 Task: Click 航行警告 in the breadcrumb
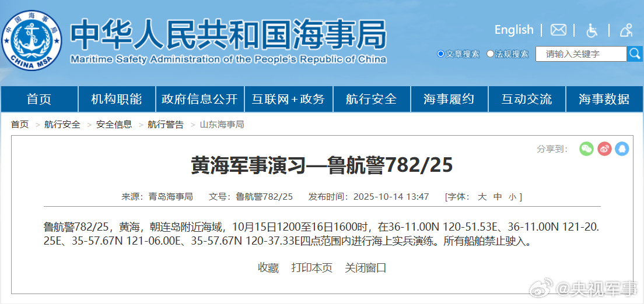[x=165, y=125]
